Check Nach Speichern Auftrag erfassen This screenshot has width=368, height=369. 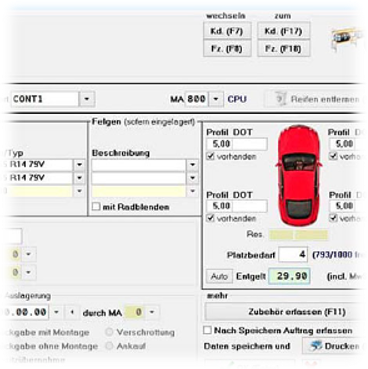[x=207, y=330]
